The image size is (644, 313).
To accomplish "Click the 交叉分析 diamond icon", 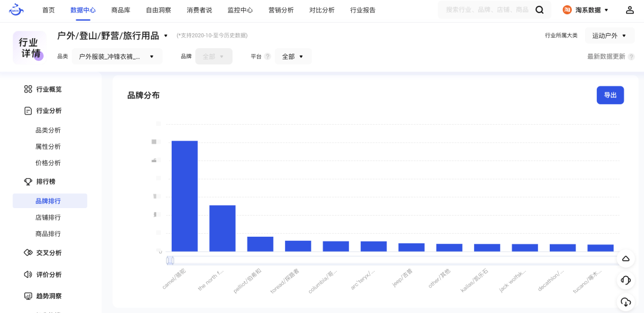I will pyautogui.click(x=28, y=253).
